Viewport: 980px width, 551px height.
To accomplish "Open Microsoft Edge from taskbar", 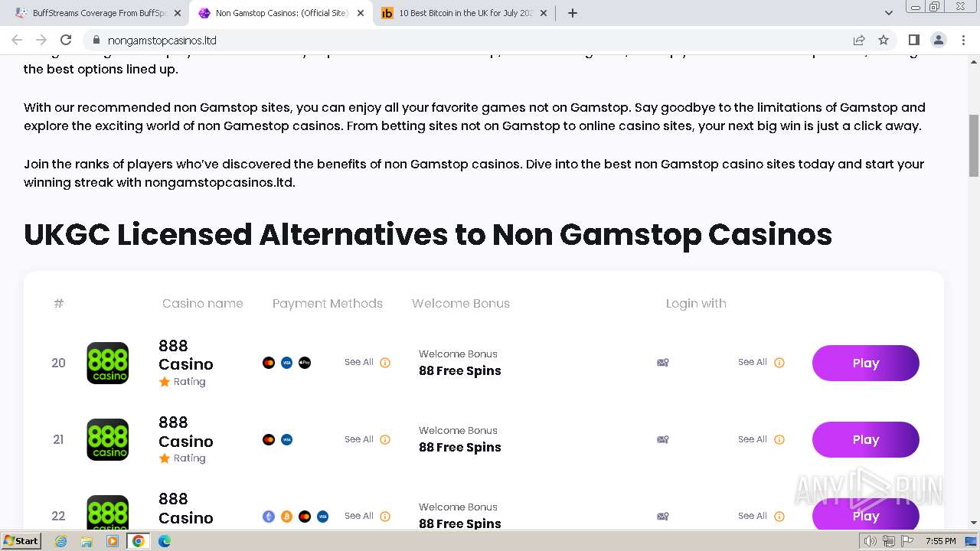I will point(165,541).
